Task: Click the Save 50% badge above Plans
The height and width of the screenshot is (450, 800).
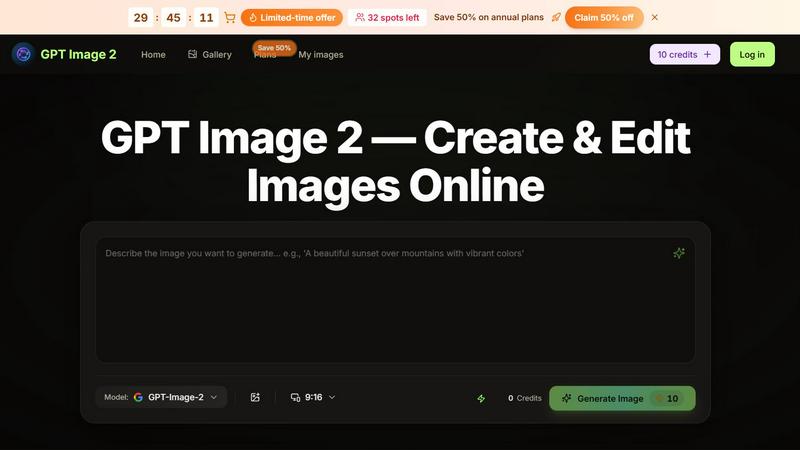Action: pos(274,47)
